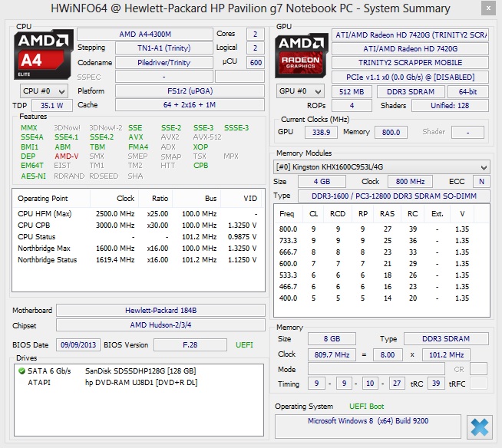Screen dimensions: 502x448
Task: Select the 400.0 frequency timing row
Action: 381,298
